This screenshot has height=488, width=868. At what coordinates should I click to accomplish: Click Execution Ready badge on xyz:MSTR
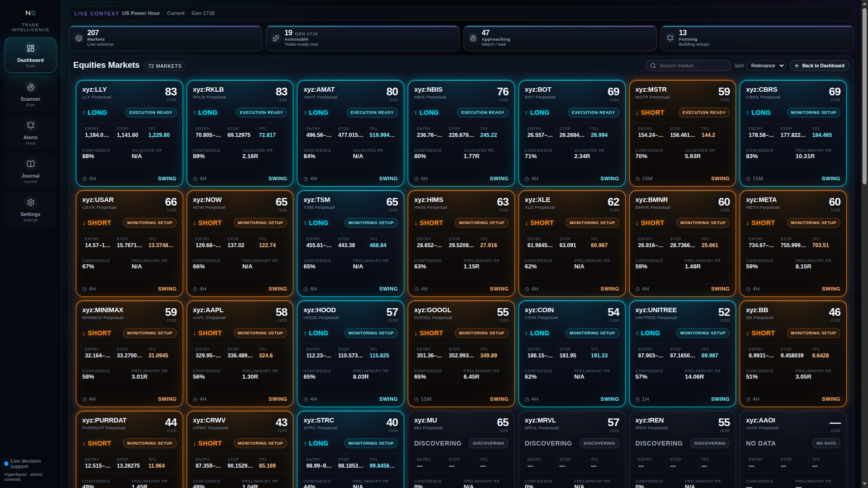point(704,113)
